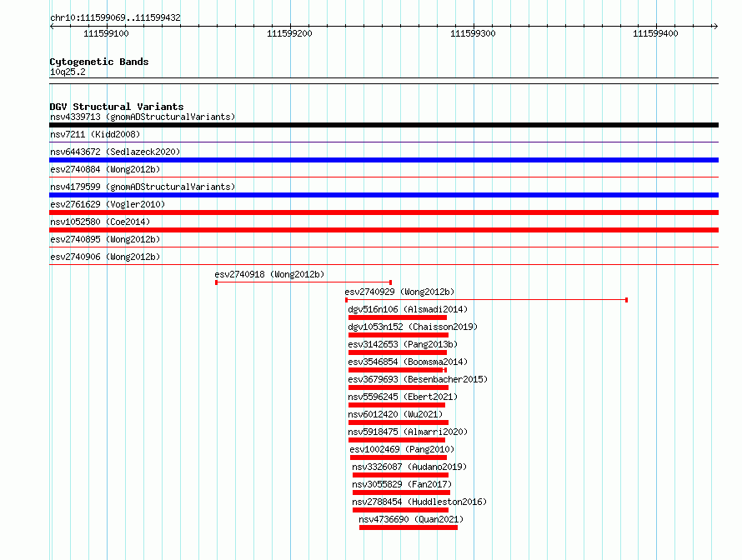Click the thin red line of esv2740884

tap(384, 177)
